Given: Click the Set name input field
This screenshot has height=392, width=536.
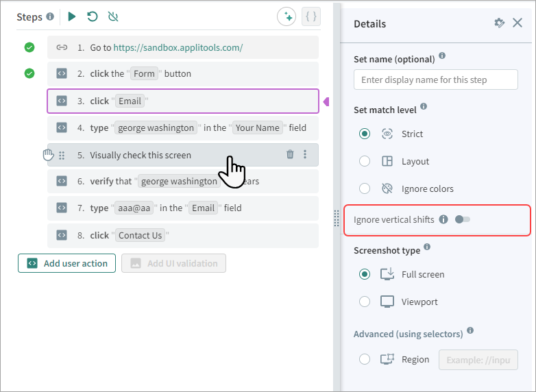Looking at the screenshot, I should (435, 79).
